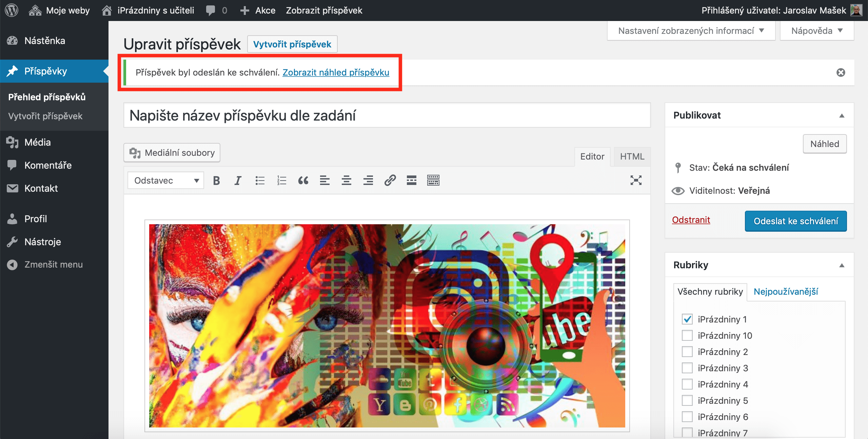Open Profil in sidebar
Screen dimensions: 868x439
click(54, 219)
